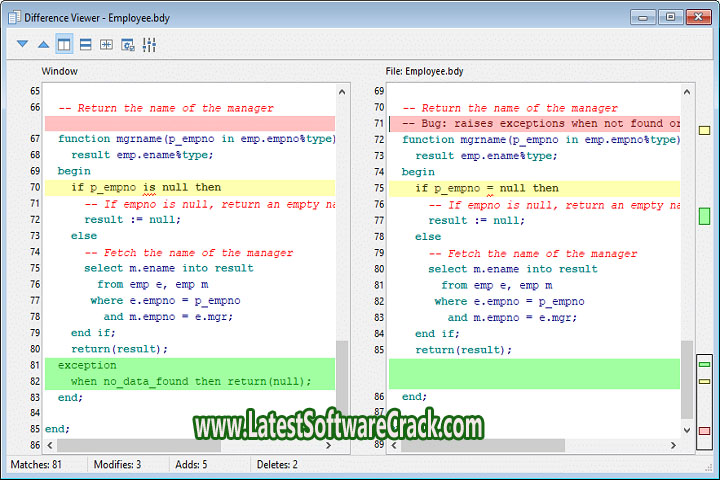The image size is (720, 480).
Task: Click 'result emp.ename%type;' in left pane
Action: point(142,155)
